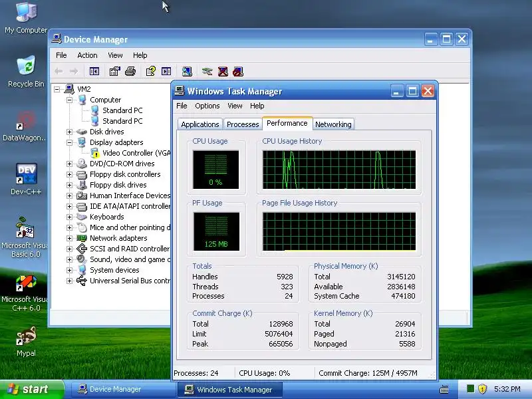Select the DataWagon desktop shortcut
Viewport: 532px width, 399px height.
(25, 126)
